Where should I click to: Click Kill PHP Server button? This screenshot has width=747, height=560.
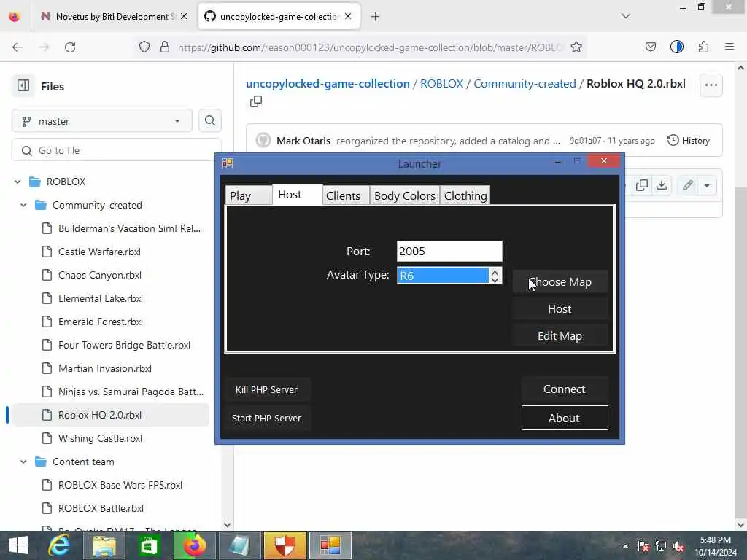click(267, 389)
